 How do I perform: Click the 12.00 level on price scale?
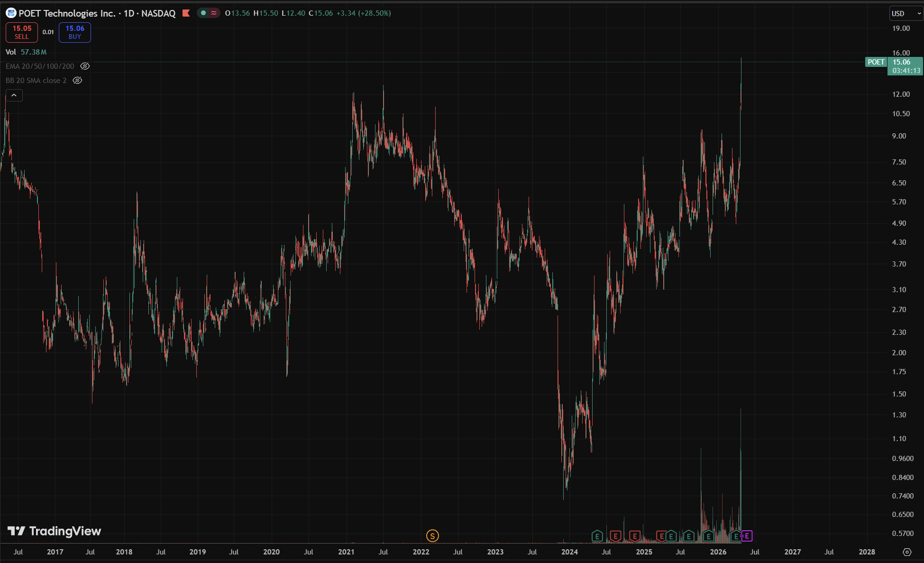pyautogui.click(x=901, y=94)
